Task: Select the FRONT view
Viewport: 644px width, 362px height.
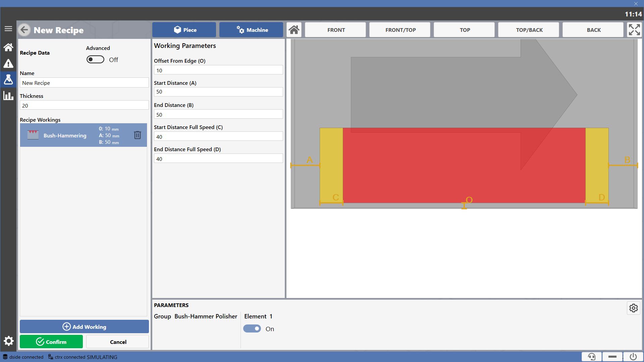Action: pyautogui.click(x=335, y=30)
